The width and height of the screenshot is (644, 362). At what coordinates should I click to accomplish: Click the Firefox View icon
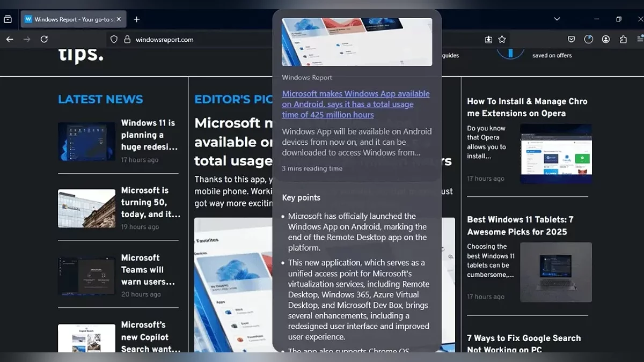pos(8,19)
